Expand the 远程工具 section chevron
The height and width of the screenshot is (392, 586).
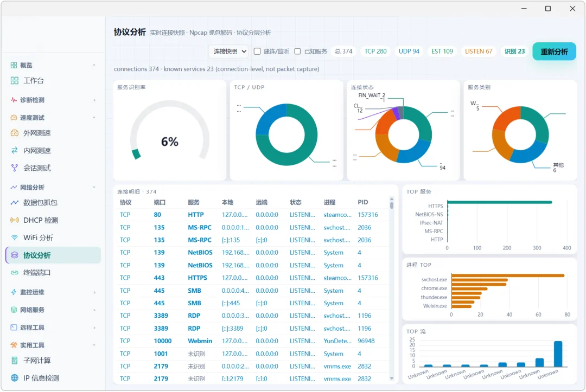point(94,327)
